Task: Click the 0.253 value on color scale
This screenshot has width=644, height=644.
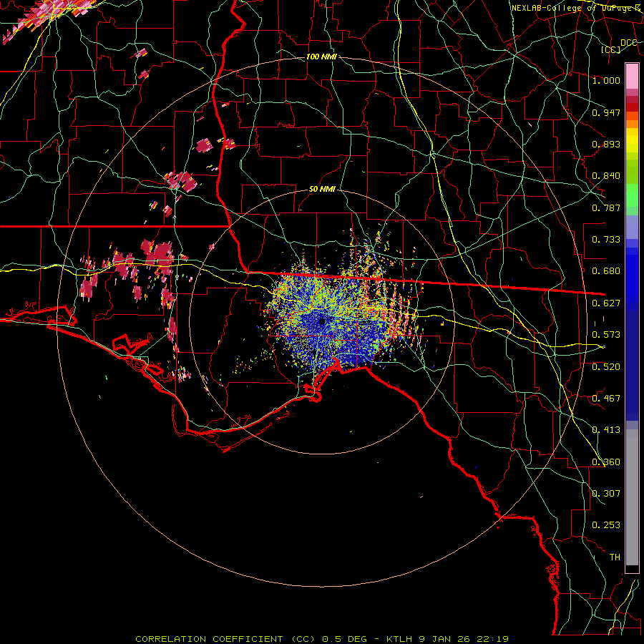Action: pos(606,525)
